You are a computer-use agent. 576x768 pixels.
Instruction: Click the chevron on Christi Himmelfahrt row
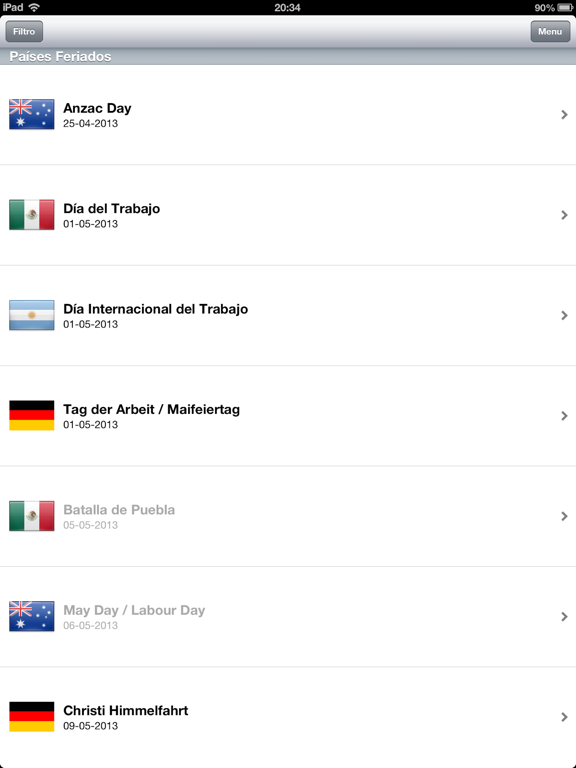tap(564, 717)
